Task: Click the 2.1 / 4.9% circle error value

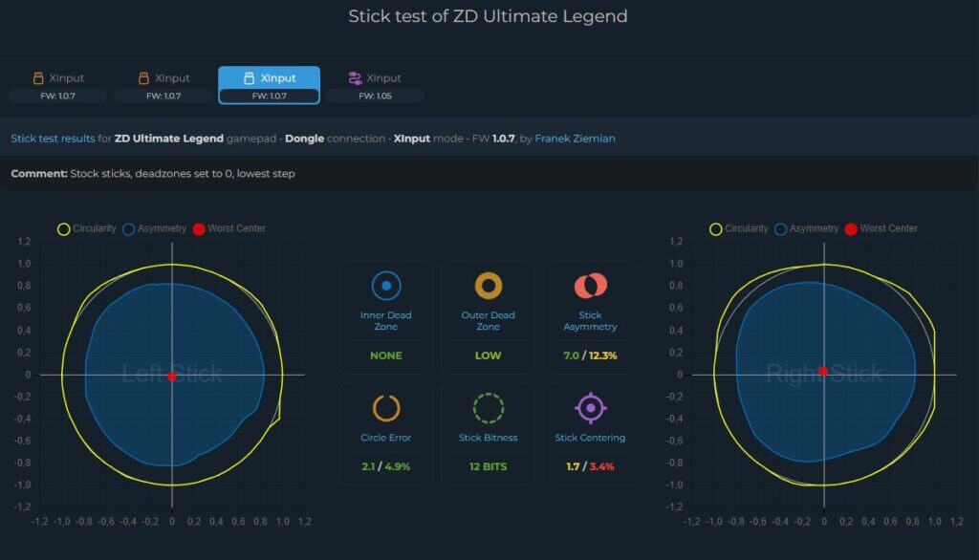Action: pos(386,466)
